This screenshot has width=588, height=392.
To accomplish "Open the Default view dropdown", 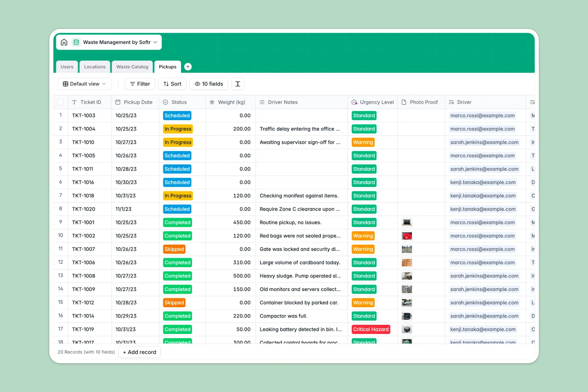I will (84, 84).
